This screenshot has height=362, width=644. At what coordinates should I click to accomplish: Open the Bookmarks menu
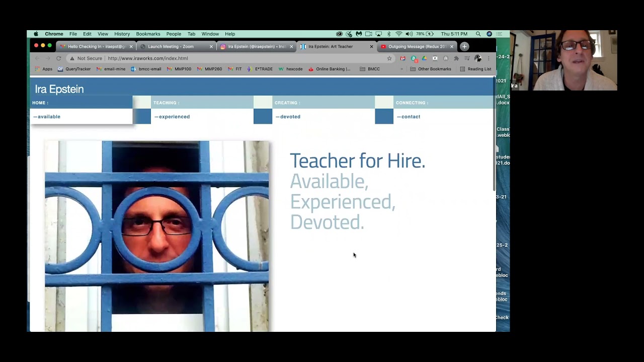(x=148, y=34)
